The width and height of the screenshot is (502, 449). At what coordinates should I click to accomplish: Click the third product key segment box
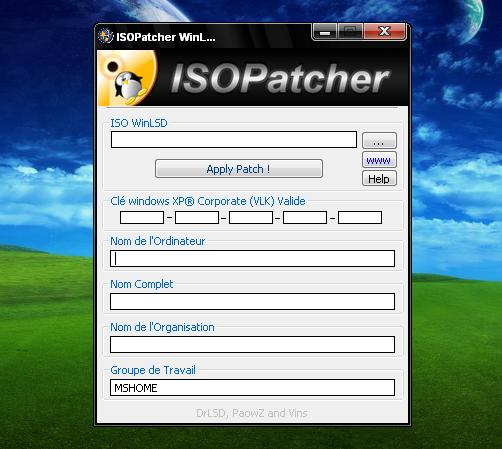click(x=251, y=217)
